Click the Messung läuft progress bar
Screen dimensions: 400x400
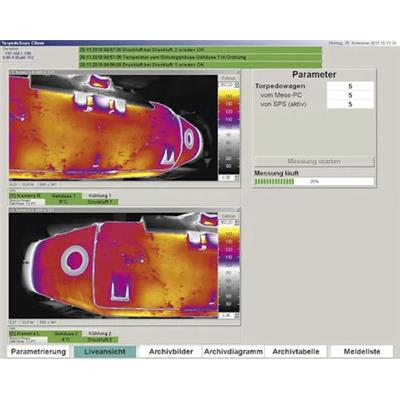click(314, 182)
